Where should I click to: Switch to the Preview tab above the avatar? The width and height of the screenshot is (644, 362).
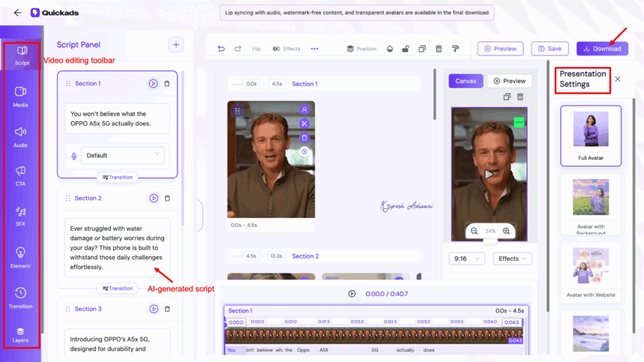509,80
